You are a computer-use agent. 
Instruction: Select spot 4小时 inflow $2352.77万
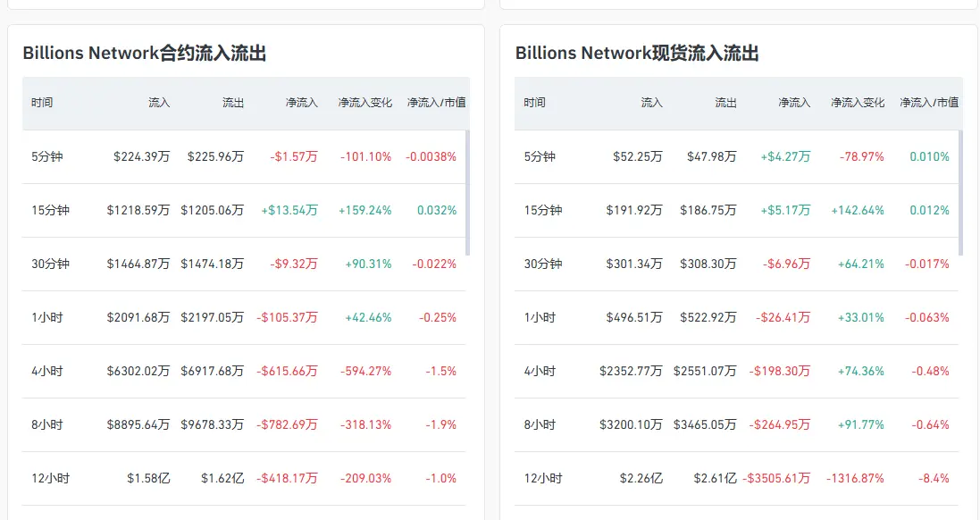tap(632, 372)
